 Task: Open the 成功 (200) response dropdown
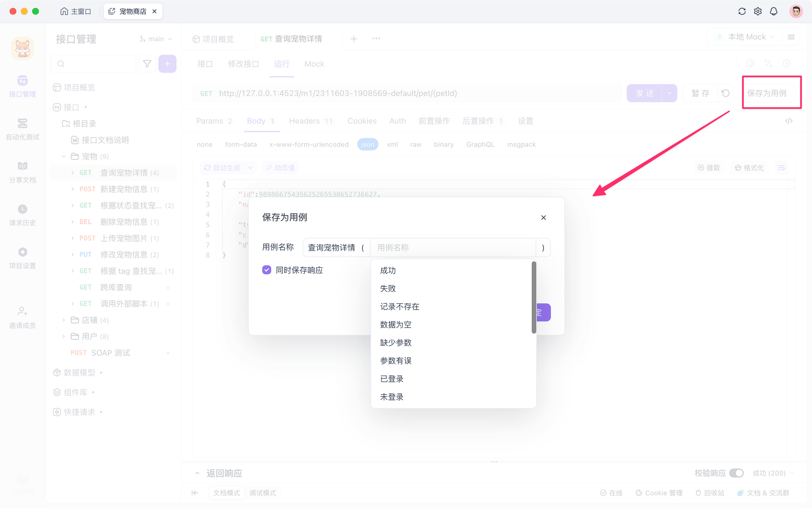click(x=773, y=473)
